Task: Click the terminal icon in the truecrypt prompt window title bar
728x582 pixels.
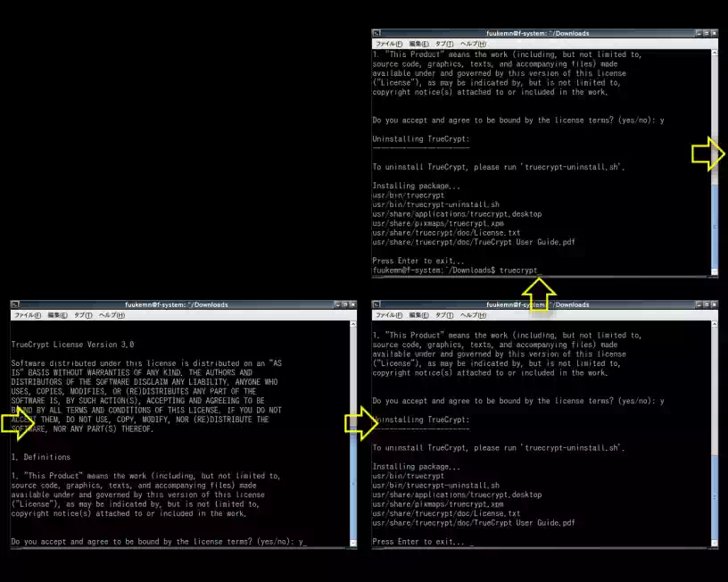Action: (x=376, y=33)
